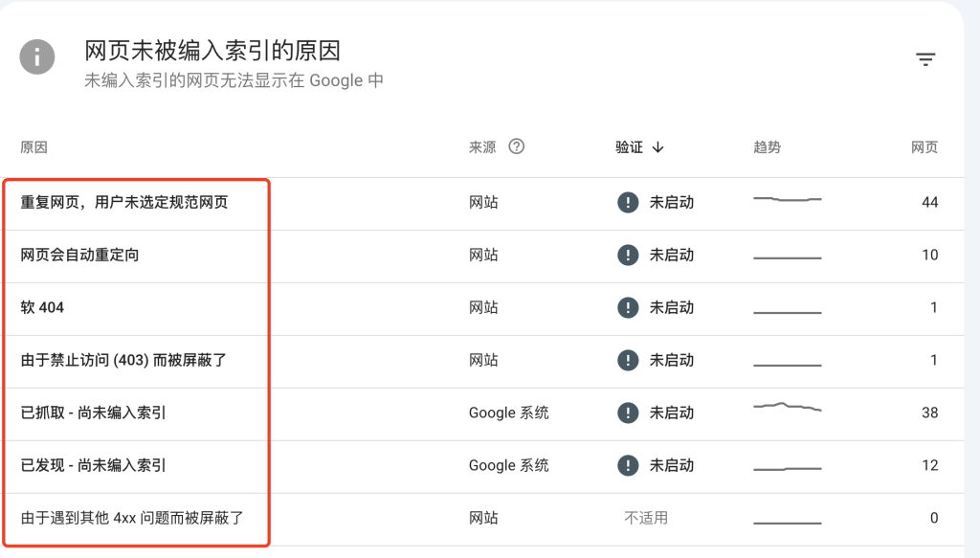Click trend sparkline for 已抓取 row
This screenshot has width=980, height=558.
[788, 407]
